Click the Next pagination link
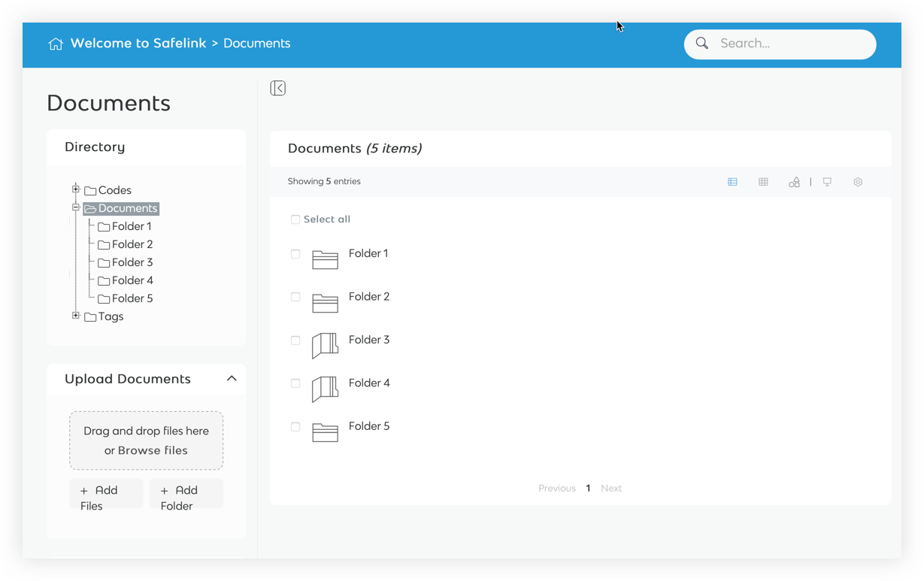 pos(611,489)
